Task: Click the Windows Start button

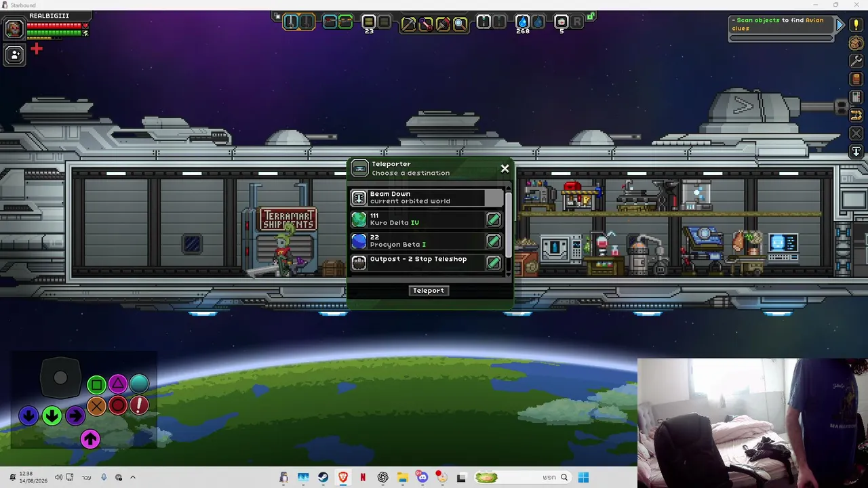Action: (583, 477)
